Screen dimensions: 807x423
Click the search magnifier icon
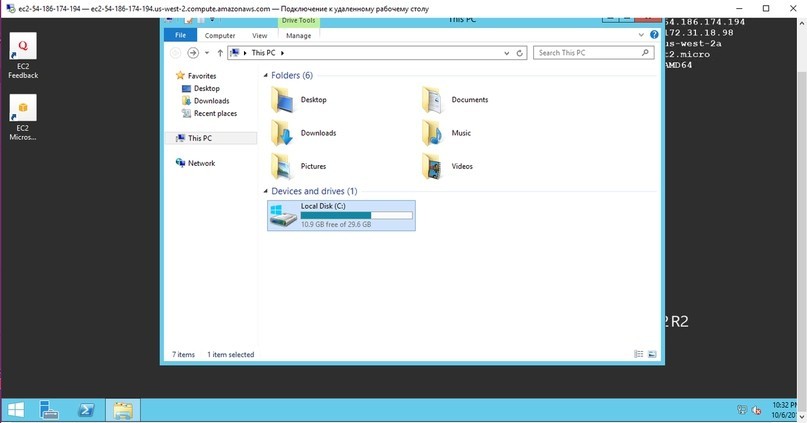[645, 52]
